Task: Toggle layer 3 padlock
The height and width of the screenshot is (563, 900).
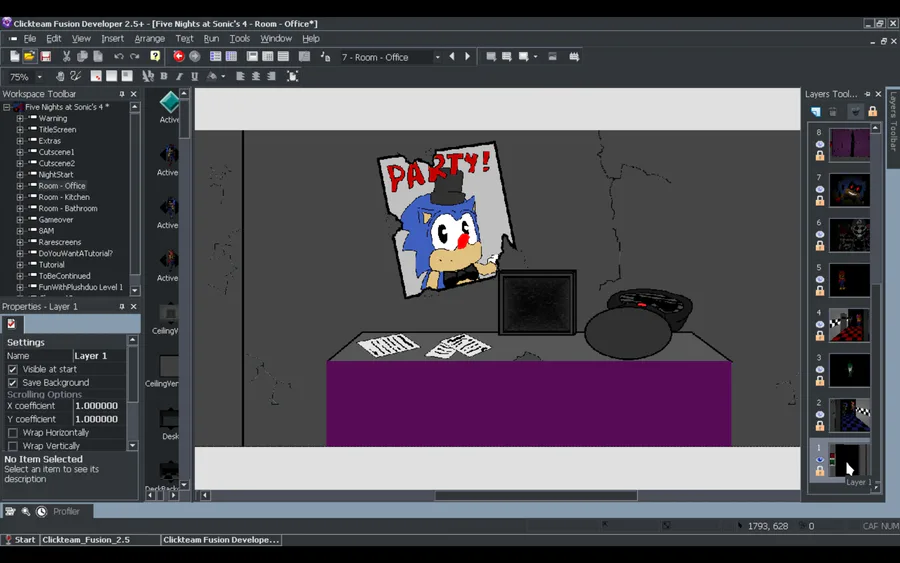Action: click(x=820, y=381)
